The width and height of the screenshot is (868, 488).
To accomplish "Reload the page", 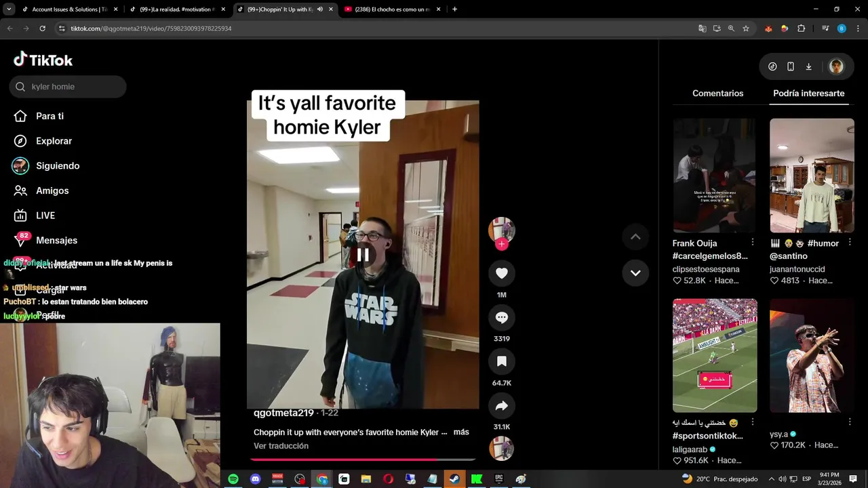I will tap(42, 28).
